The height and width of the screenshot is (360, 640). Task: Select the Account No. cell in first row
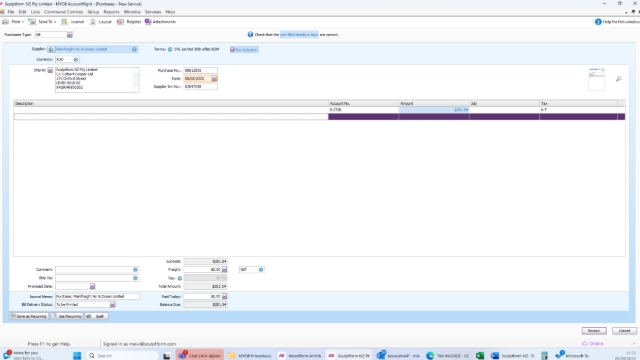click(x=363, y=110)
